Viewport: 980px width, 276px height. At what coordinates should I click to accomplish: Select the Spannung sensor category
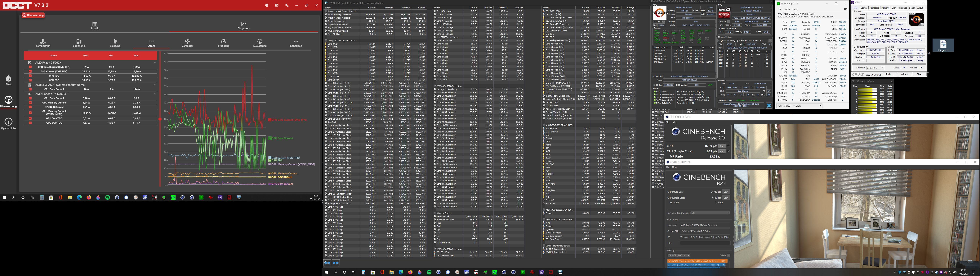[x=79, y=43]
